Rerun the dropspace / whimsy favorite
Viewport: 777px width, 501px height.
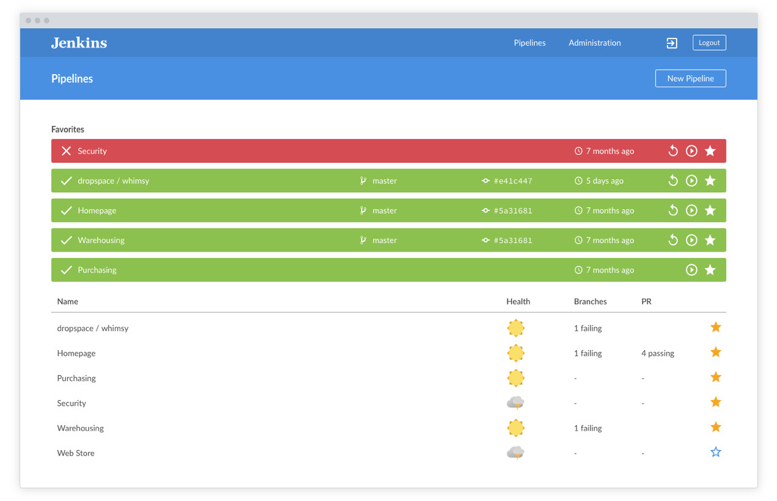pyautogui.click(x=672, y=180)
